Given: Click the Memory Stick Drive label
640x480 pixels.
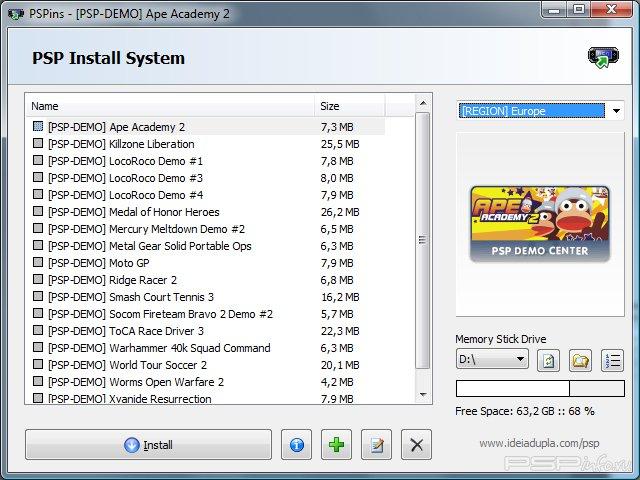Looking at the screenshot, I should tap(501, 339).
